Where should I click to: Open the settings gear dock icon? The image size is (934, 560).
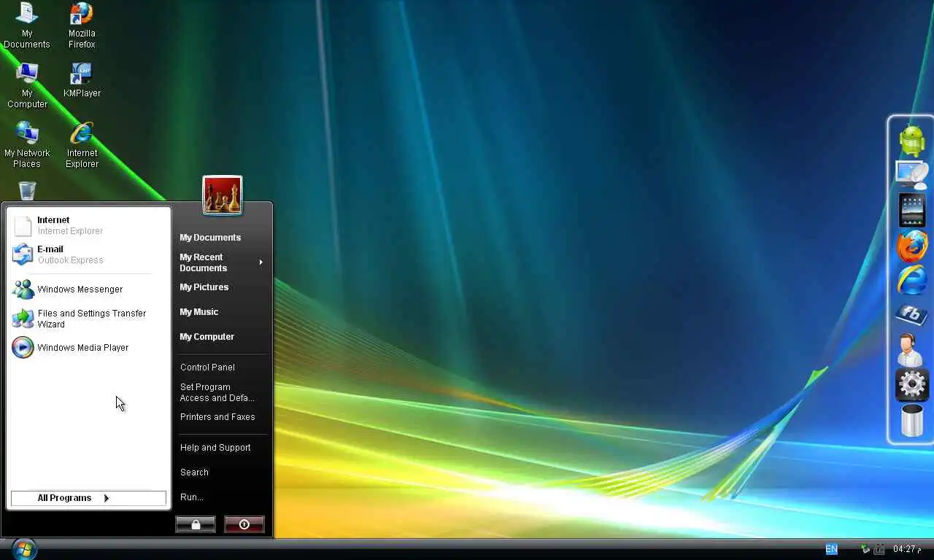pos(912,385)
